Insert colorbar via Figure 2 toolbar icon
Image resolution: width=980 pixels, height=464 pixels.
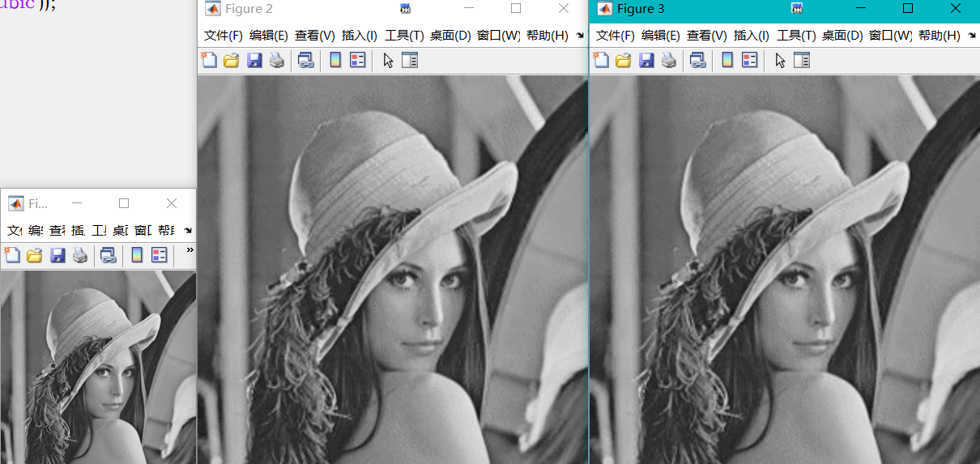pos(335,60)
